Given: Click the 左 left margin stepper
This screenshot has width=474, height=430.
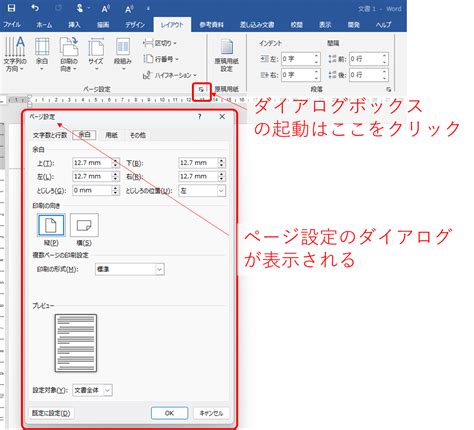Looking at the screenshot, I should tap(115, 176).
